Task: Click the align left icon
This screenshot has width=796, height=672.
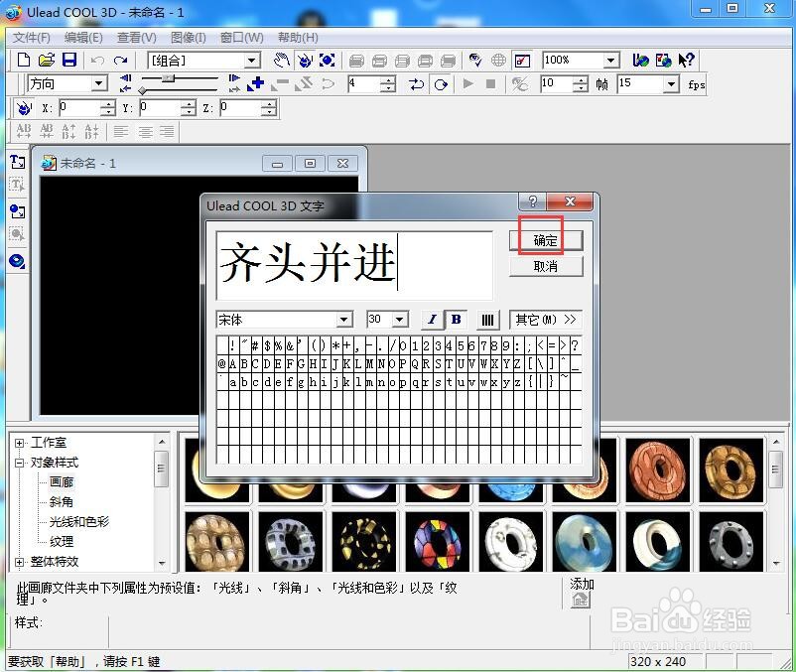Action: coord(121,132)
